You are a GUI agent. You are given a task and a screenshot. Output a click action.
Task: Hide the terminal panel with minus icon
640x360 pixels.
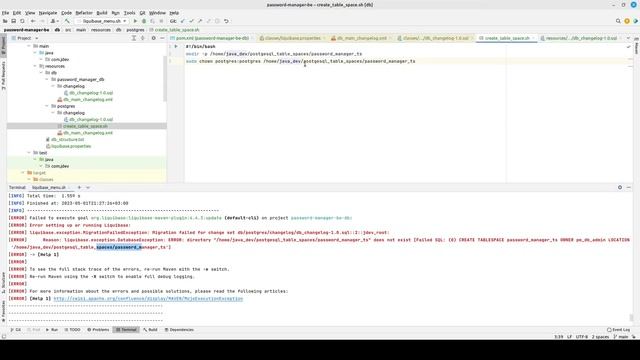click(x=629, y=187)
